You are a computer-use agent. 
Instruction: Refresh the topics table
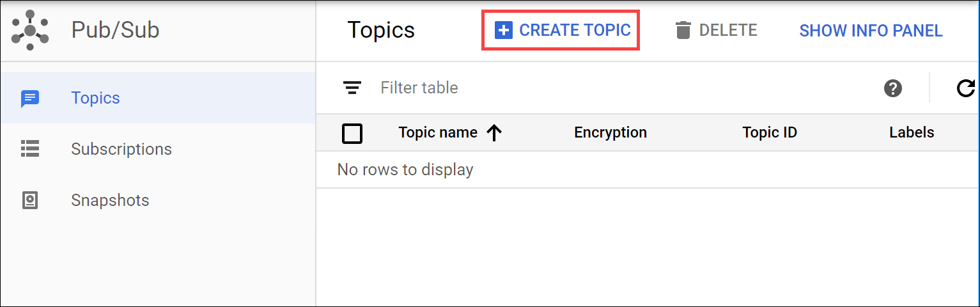(966, 88)
